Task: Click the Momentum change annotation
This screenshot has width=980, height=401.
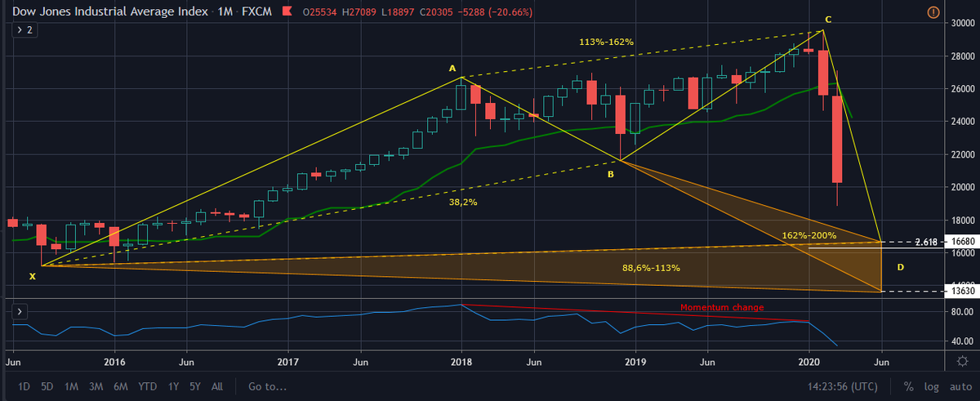Action: pyautogui.click(x=722, y=308)
